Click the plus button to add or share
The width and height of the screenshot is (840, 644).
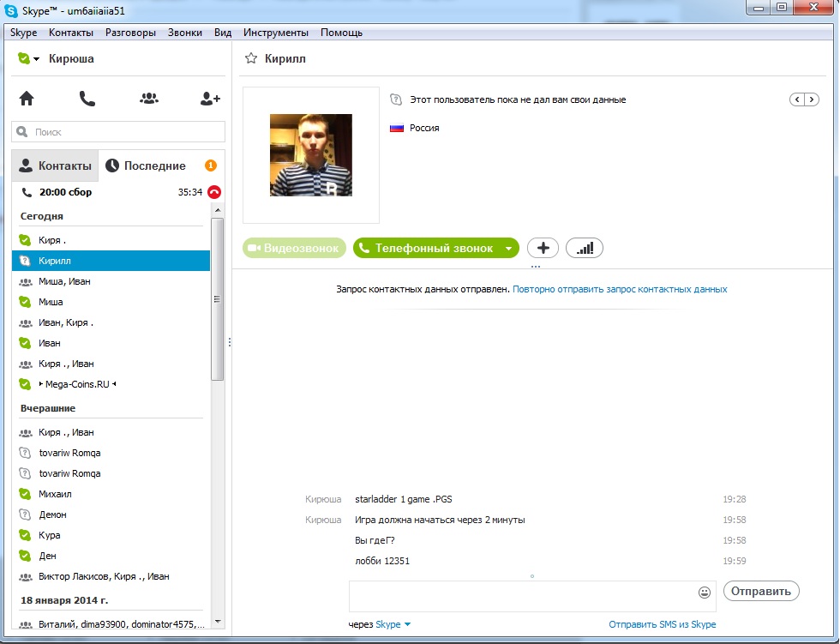(543, 248)
